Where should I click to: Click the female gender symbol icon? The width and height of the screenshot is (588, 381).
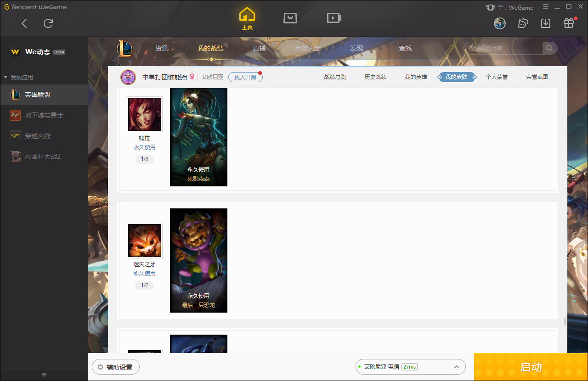[x=192, y=77]
